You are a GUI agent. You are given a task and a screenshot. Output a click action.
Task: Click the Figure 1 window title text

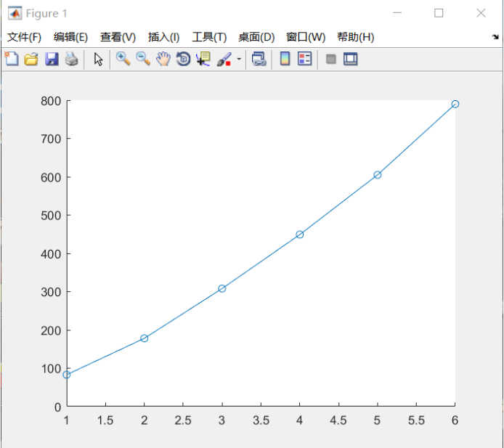click(46, 14)
